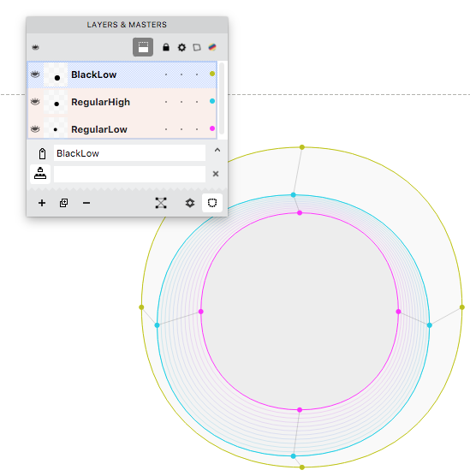Hide the RegularHigh layer eye icon

click(35, 102)
